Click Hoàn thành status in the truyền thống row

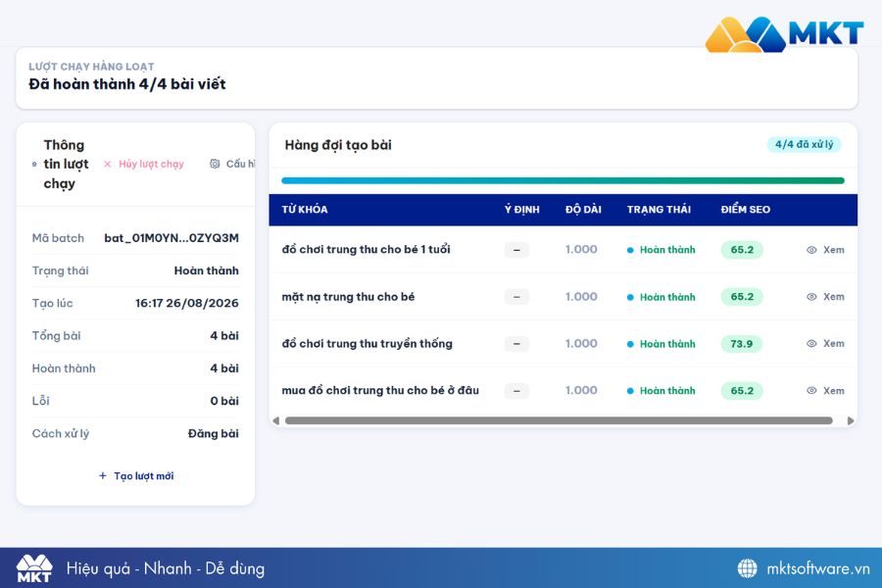[661, 344]
